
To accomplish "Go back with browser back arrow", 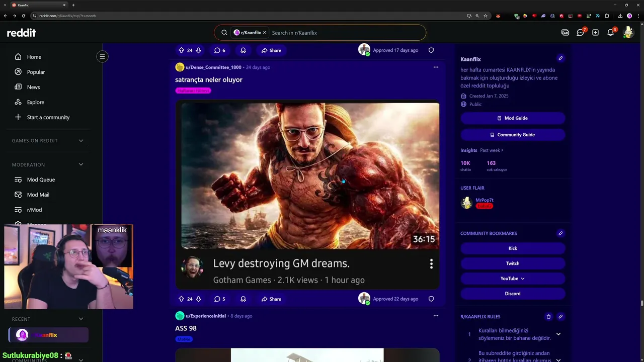I will tap(6, 16).
